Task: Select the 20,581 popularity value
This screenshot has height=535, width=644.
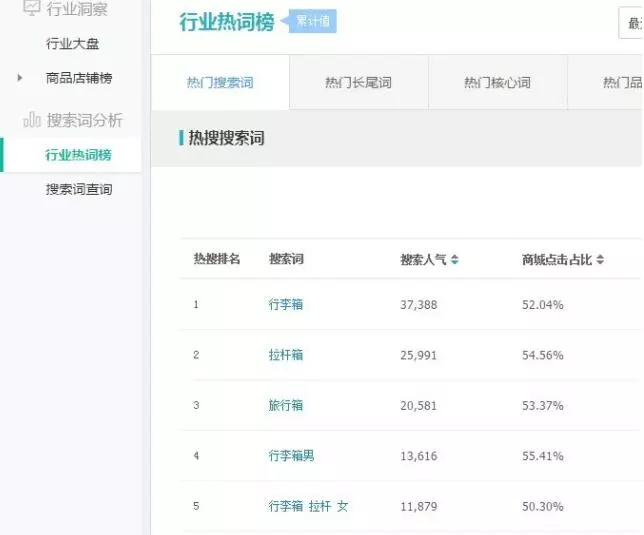Action: coord(419,406)
